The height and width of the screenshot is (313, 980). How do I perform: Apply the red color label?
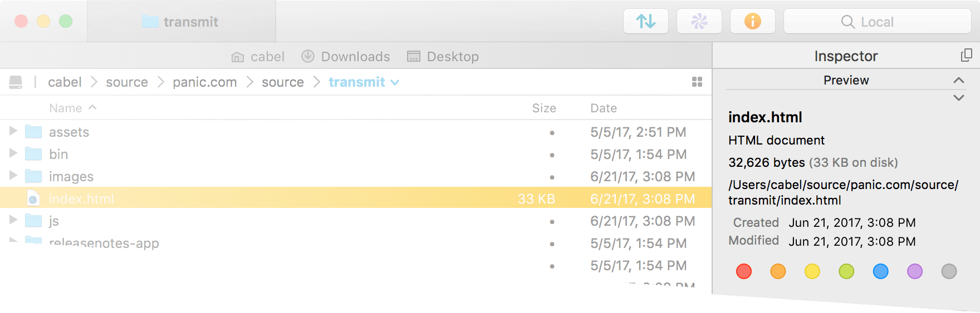point(744,271)
